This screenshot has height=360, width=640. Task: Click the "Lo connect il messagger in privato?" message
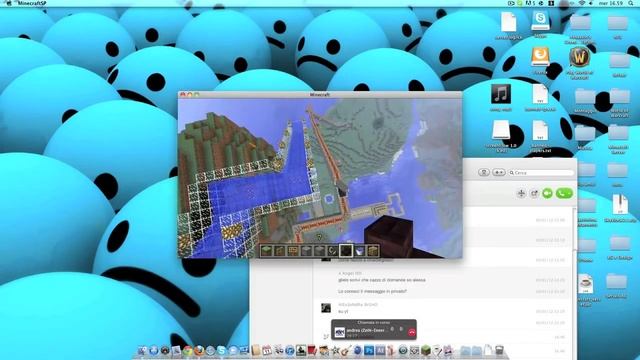tap(372, 291)
